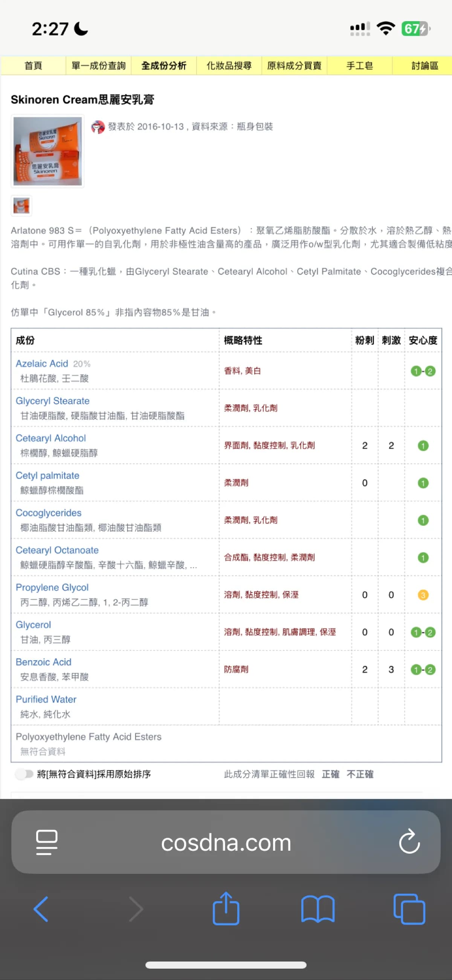
Task: Open Glyceryl Stearate ingredient link
Action: (52, 400)
